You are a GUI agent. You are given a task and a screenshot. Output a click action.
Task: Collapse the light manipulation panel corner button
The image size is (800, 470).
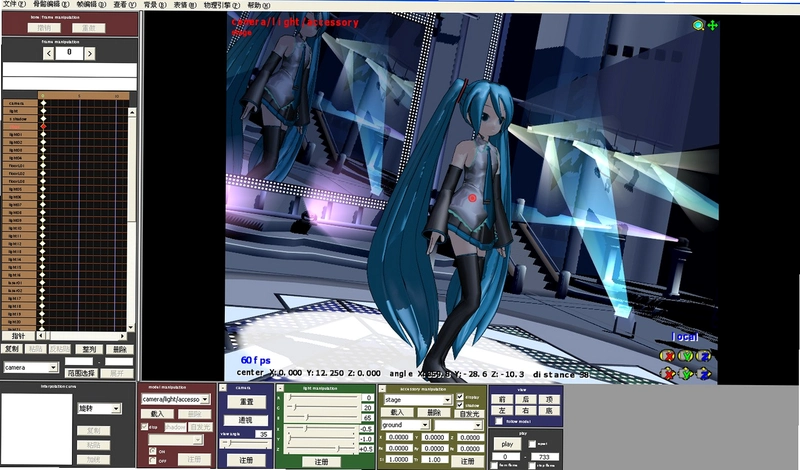pyautogui.click(x=280, y=388)
